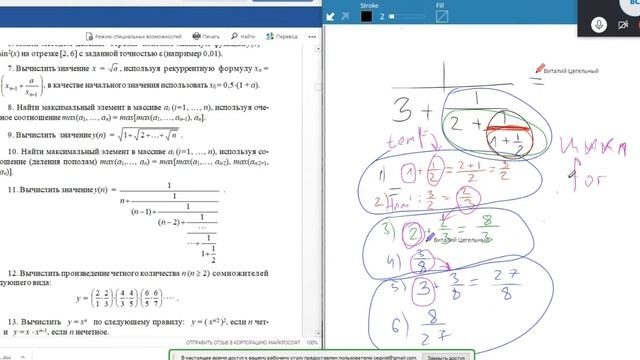640x360 pixels.
Task: Click the stroke width value 2
Action: [382, 17]
